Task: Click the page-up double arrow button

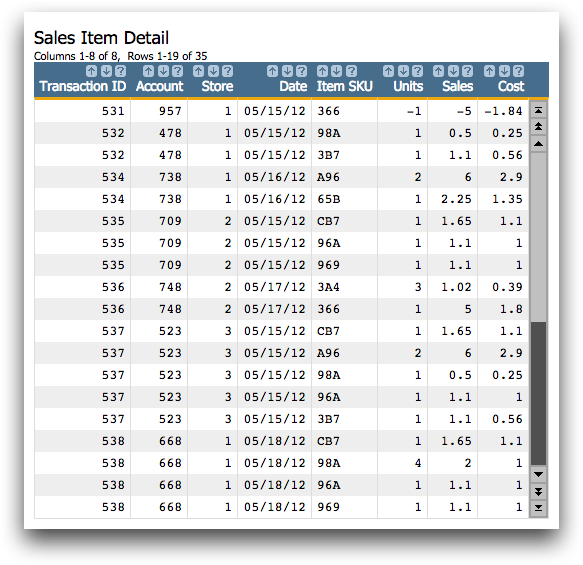Action: [538, 127]
